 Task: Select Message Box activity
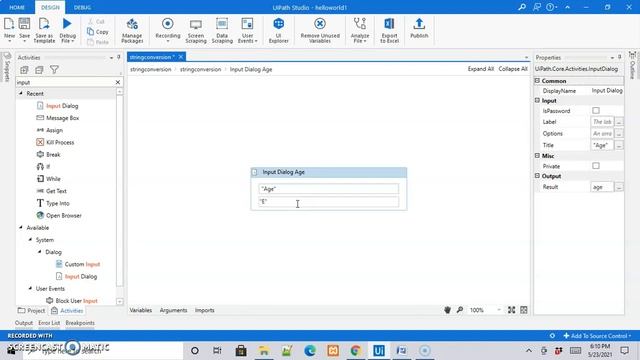tap(62, 118)
